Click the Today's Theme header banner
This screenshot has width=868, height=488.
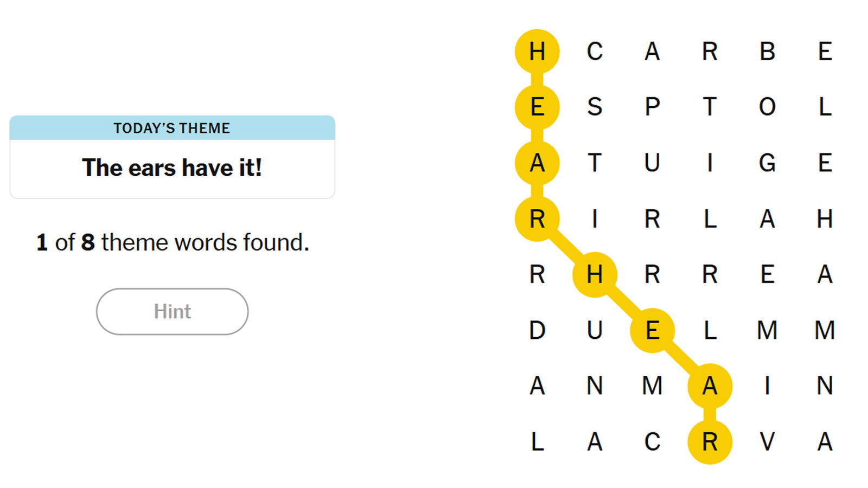(x=172, y=128)
